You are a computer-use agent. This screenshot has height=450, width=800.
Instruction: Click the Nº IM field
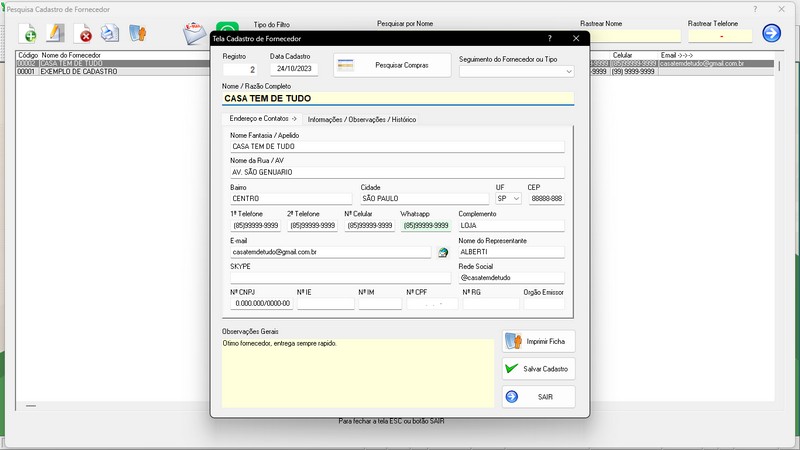click(380, 304)
